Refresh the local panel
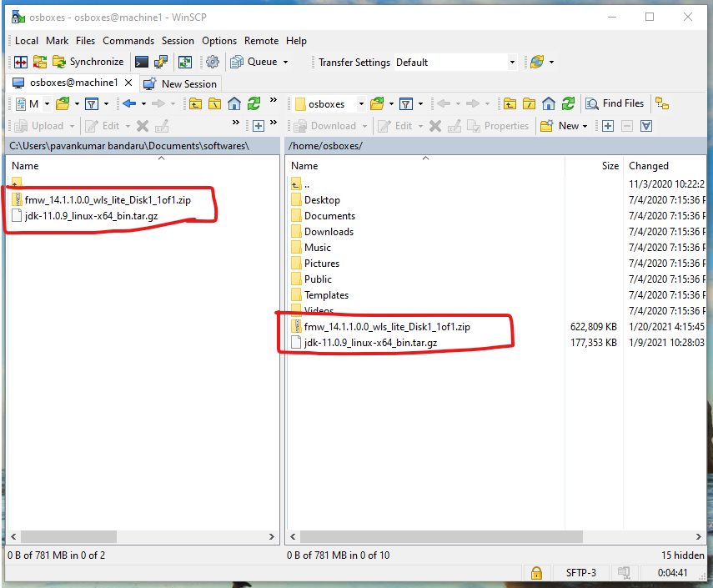 254,104
